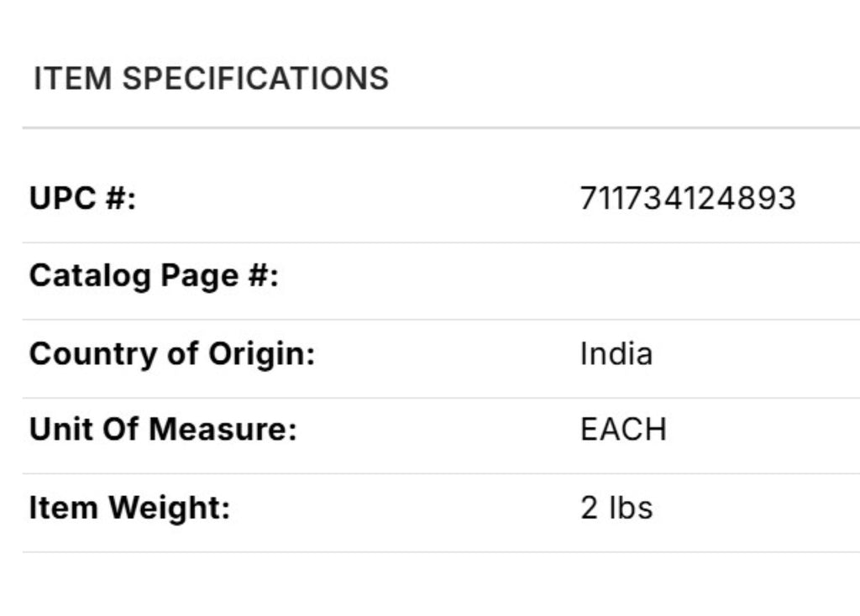Click the ITEM SPECIFICATIONS heading
Viewport: 860px width, 616px height.
tap(211, 79)
